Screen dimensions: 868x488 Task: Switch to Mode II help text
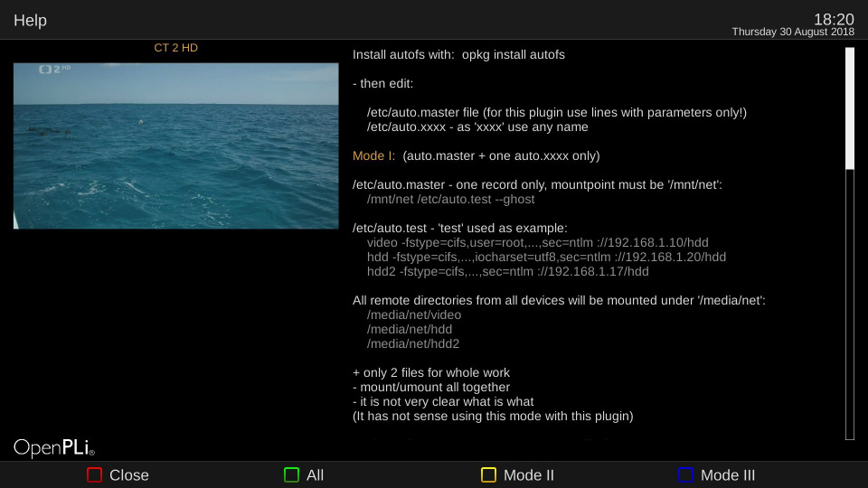point(528,475)
